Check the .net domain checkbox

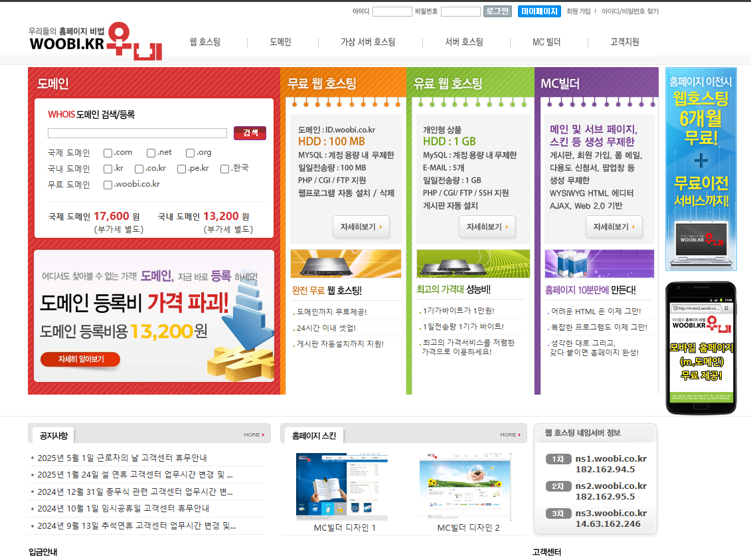tap(151, 153)
